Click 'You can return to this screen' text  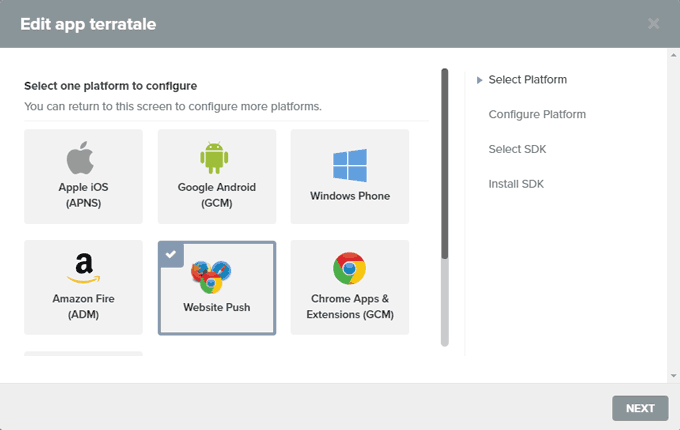(x=173, y=107)
